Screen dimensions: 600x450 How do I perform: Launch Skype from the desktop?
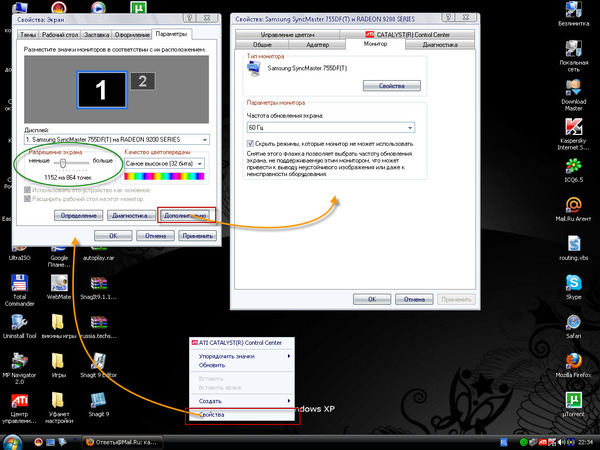click(x=573, y=283)
